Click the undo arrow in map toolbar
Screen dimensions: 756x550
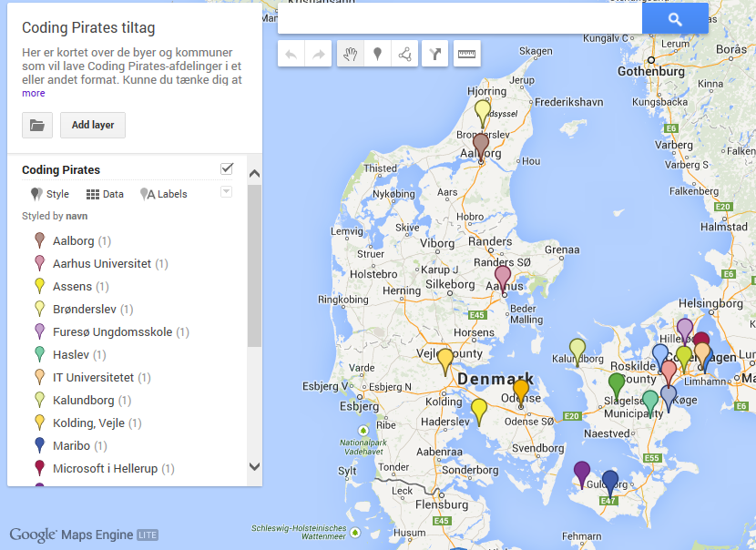tap(291, 55)
